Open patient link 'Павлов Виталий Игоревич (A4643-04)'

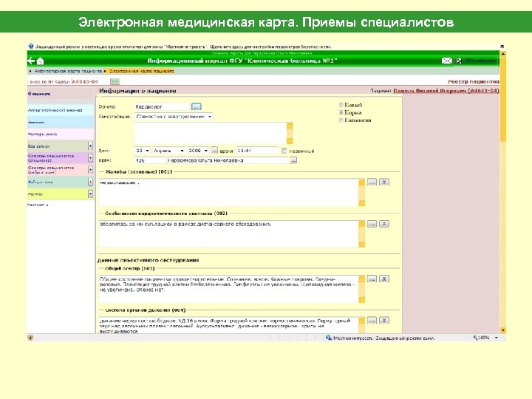446,91
